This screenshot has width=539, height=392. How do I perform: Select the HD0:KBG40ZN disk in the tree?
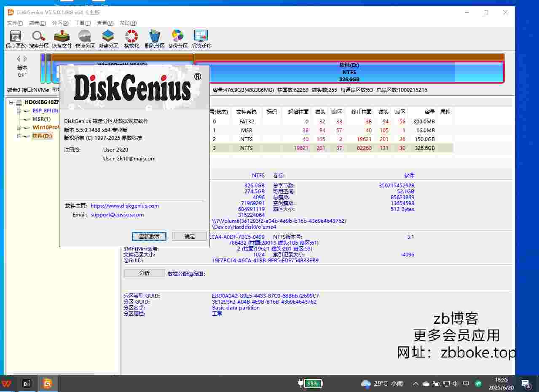tap(41, 102)
